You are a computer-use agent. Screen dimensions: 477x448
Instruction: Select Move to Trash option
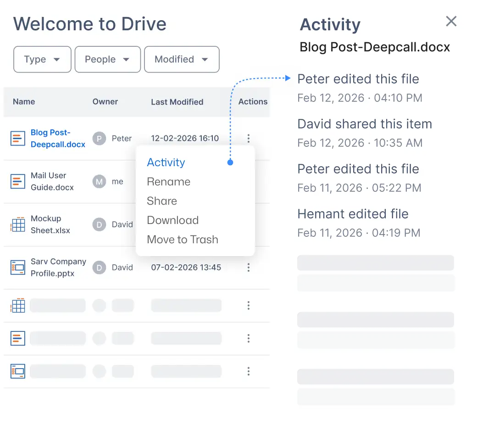pos(183,240)
